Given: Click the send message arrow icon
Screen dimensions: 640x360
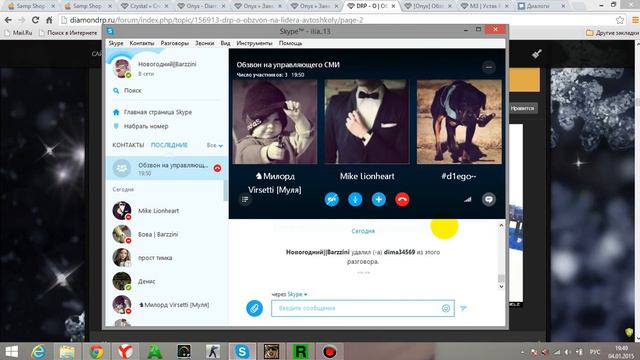Looking at the screenshot, I should pyautogui.click(x=463, y=309).
